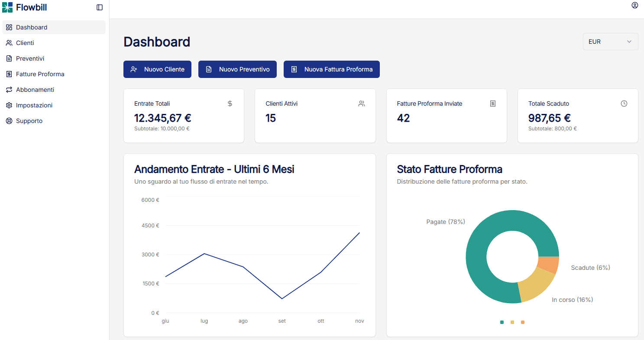This screenshot has height=340, width=644.
Task: Select the Preventivi sidebar icon
Action: click(x=9, y=58)
